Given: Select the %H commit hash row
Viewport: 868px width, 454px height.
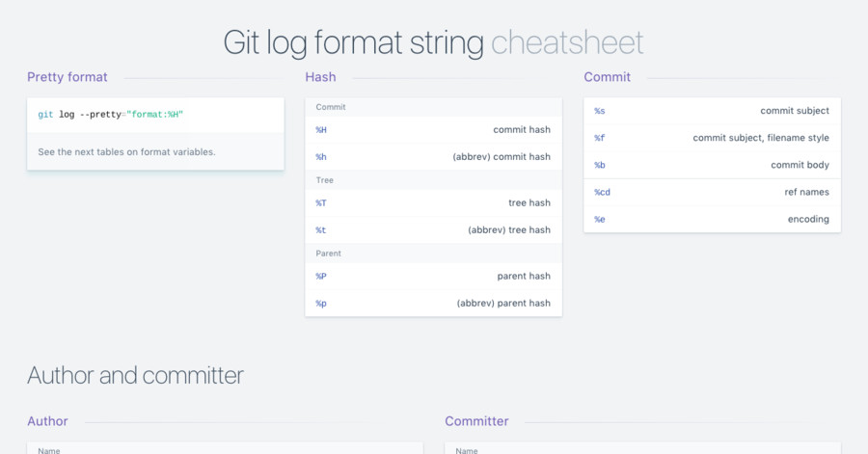Looking at the screenshot, I should pyautogui.click(x=433, y=129).
